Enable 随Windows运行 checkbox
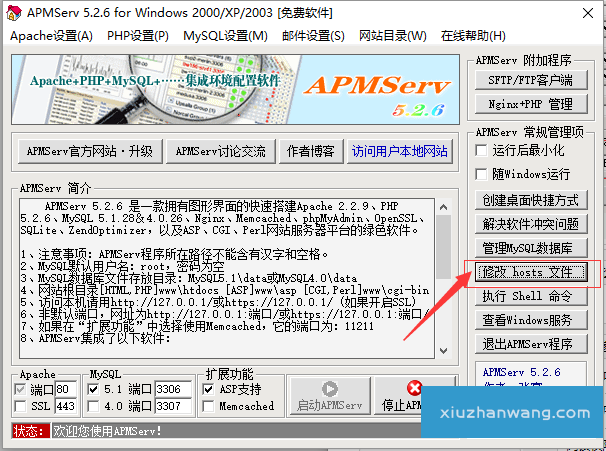 click(481, 174)
